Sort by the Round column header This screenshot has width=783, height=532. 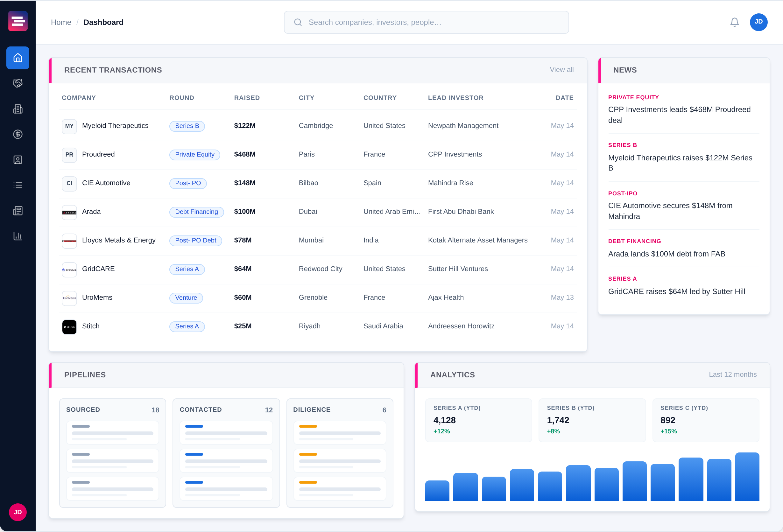(182, 98)
